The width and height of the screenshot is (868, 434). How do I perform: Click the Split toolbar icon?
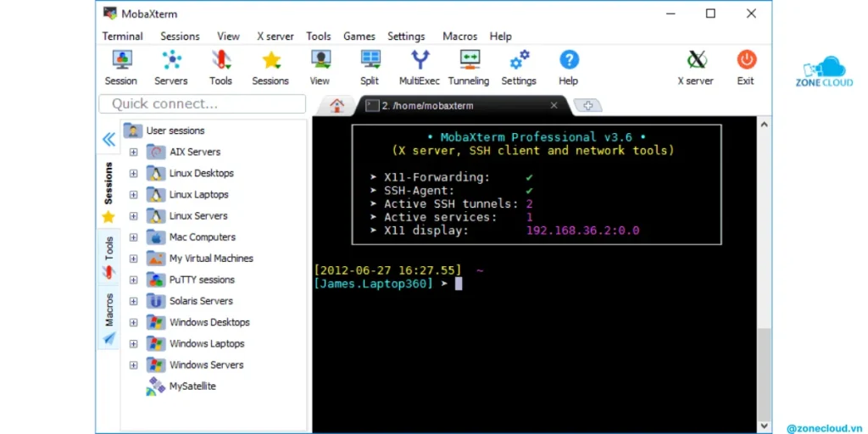click(370, 60)
